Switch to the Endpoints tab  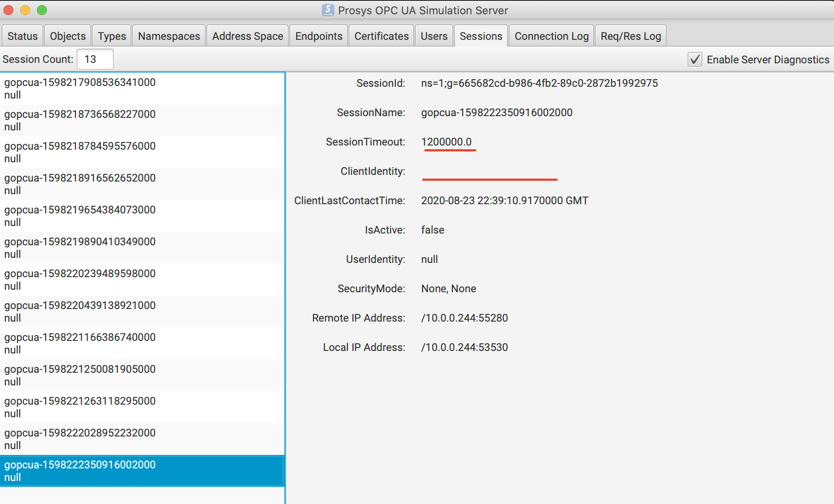click(319, 36)
